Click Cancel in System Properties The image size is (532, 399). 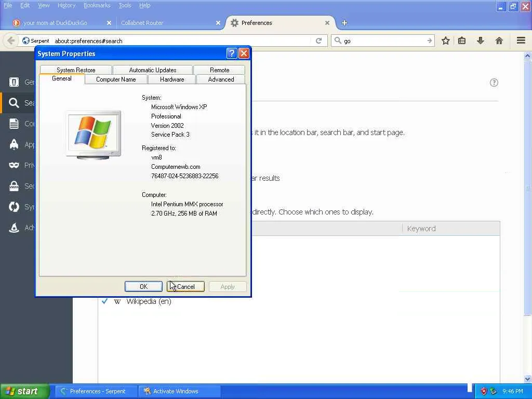click(185, 287)
